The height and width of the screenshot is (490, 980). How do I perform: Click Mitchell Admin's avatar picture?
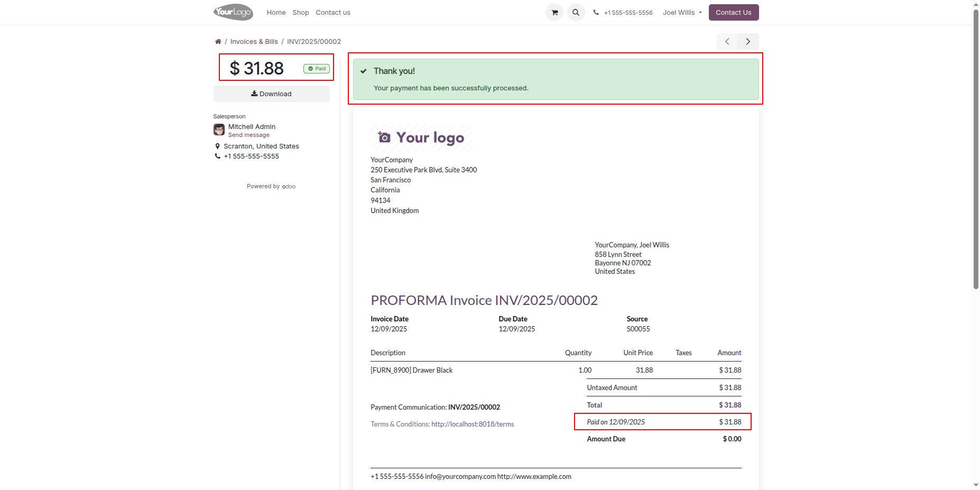pyautogui.click(x=219, y=130)
